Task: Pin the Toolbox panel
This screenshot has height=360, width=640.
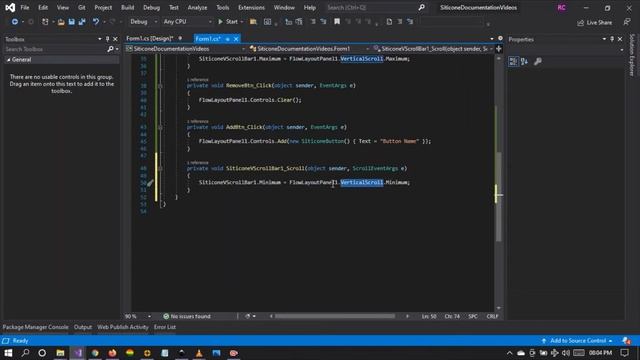Action: click(107, 39)
